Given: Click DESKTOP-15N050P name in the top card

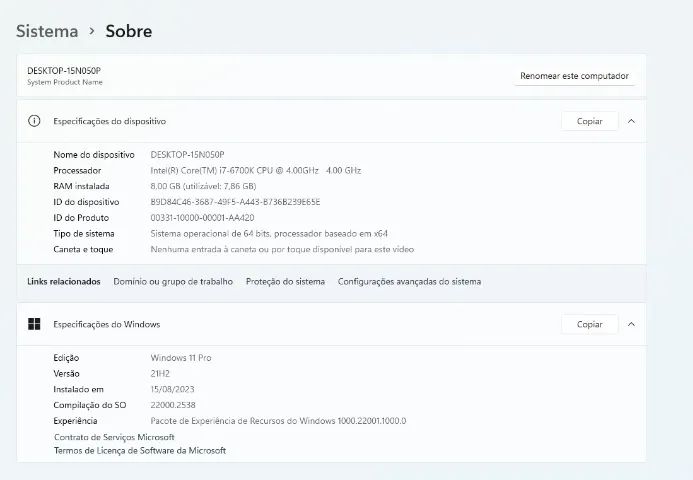Looking at the screenshot, I should [64, 71].
